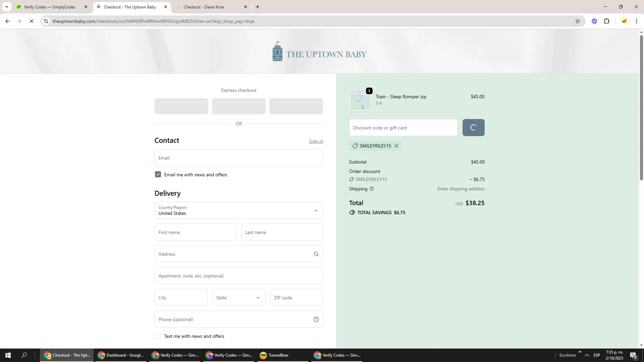Bookmark this page with the star icon
Screen dimensions: 644x362
577,21
